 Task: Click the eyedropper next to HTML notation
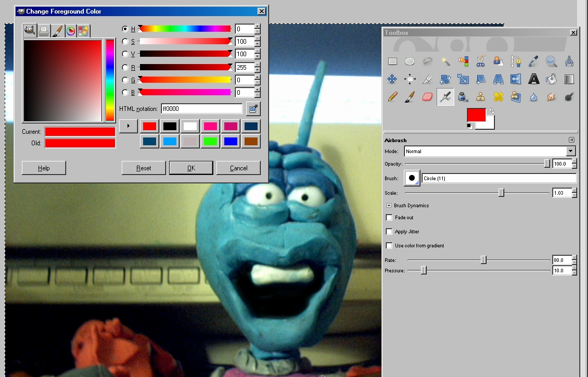[253, 109]
